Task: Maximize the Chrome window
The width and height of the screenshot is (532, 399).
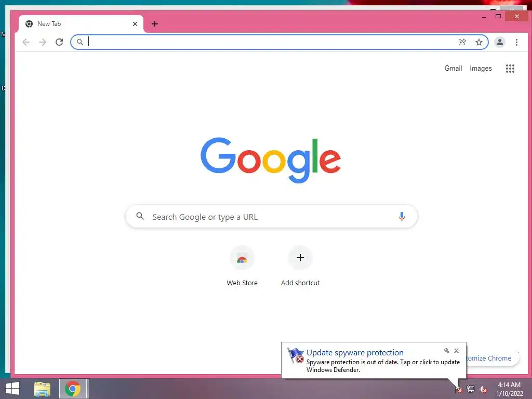Action: 498,16
